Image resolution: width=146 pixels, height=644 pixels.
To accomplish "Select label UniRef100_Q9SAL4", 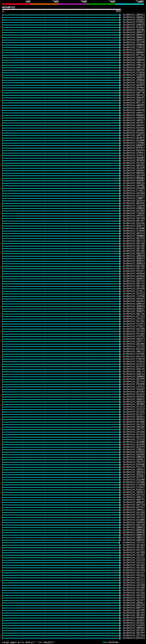I will (133, 603).
